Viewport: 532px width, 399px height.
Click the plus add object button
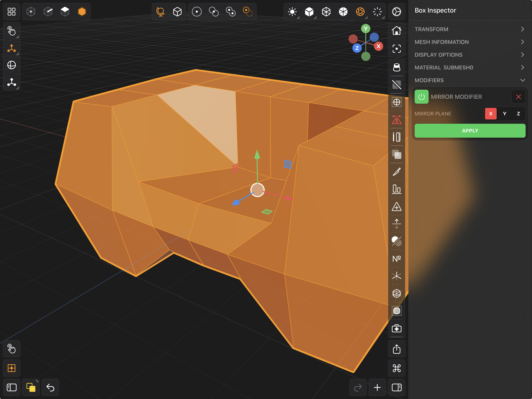377,387
